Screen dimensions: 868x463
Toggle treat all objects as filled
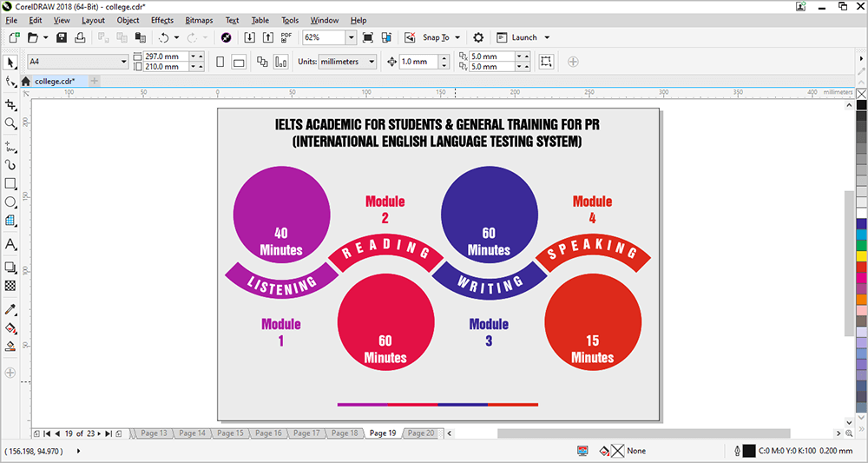546,62
